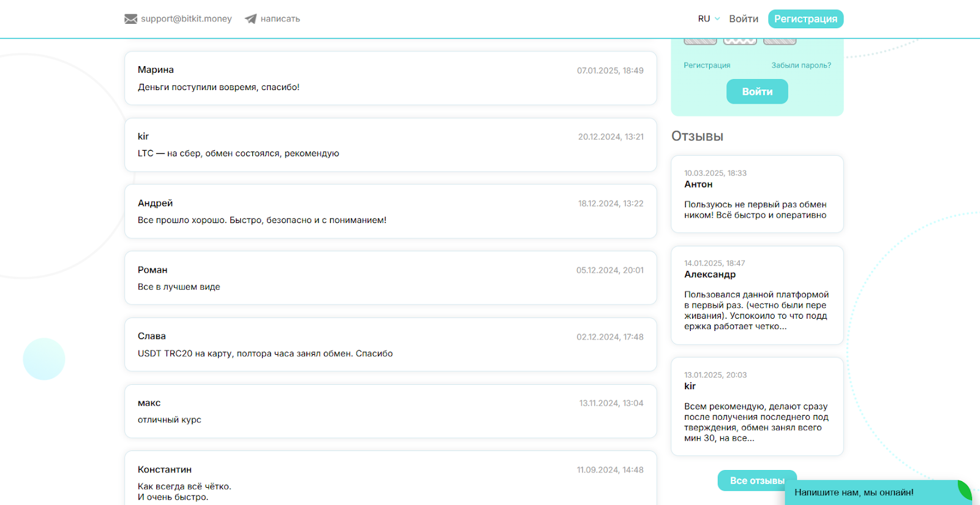The image size is (980, 505).
Task: Click the date '02.12.2024, 17:48'
Action: pyautogui.click(x=610, y=337)
